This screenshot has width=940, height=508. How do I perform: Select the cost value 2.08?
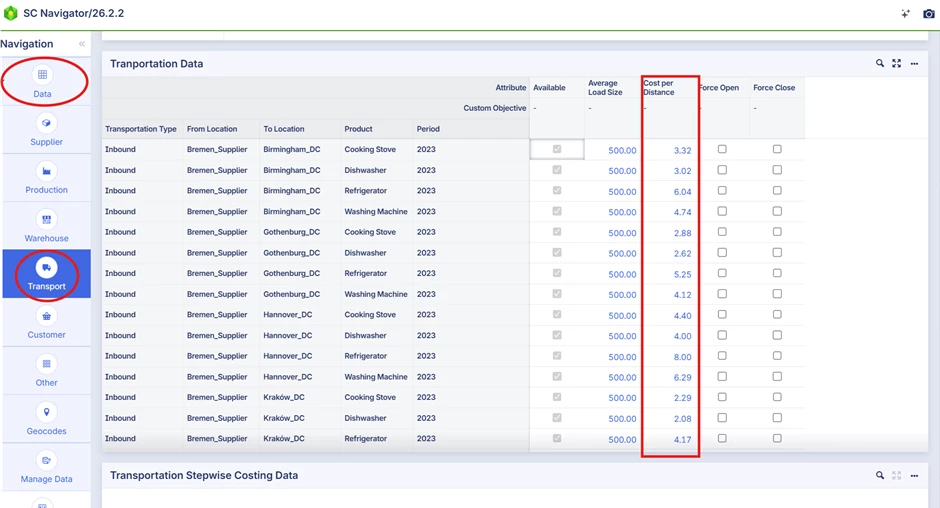point(682,419)
